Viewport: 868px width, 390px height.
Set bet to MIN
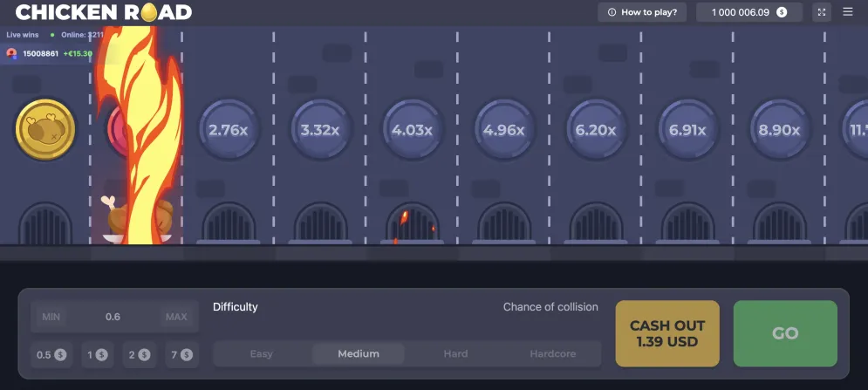point(51,317)
